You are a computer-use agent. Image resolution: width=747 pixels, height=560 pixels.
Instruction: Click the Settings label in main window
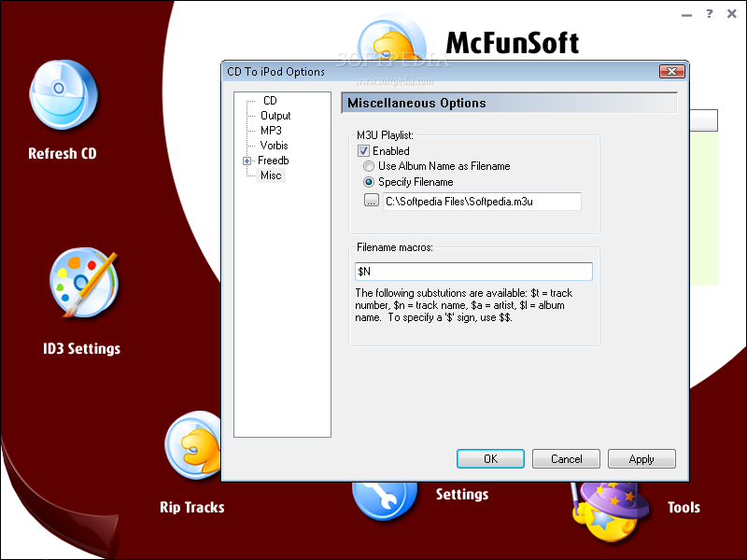click(462, 495)
